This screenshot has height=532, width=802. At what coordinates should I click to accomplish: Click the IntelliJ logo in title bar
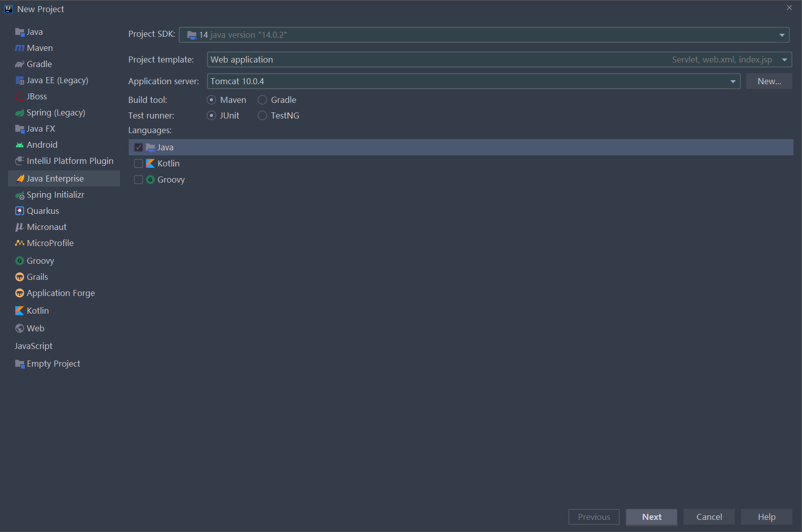(9, 9)
